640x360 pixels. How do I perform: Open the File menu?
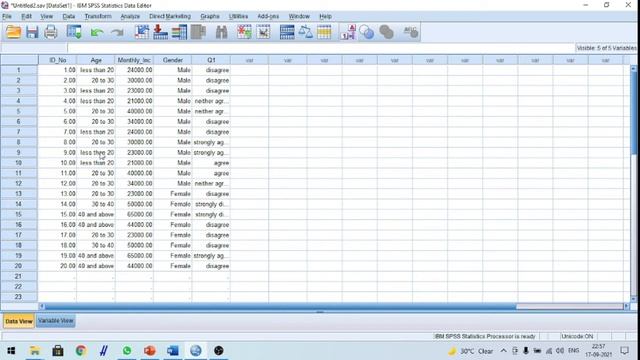[7, 16]
